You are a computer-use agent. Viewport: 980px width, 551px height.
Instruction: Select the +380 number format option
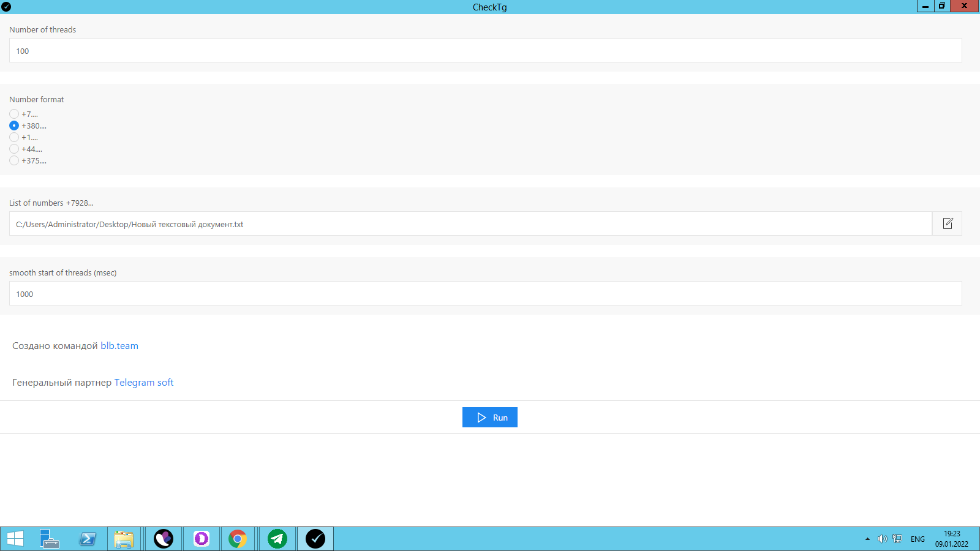click(14, 126)
